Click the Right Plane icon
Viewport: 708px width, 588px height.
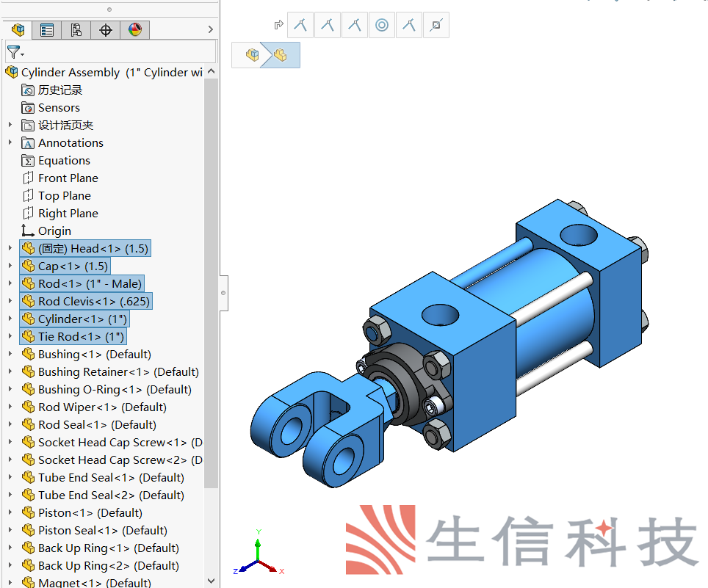(28, 214)
